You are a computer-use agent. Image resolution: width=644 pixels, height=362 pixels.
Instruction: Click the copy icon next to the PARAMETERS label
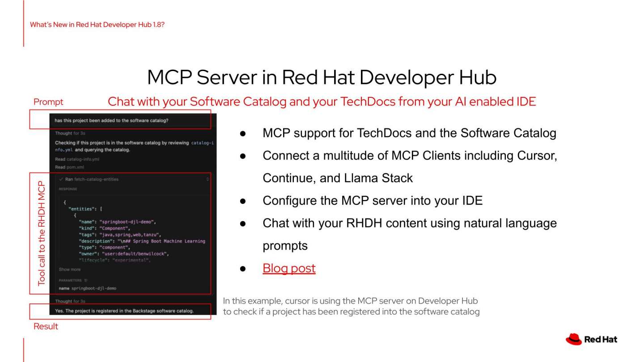coord(85,280)
